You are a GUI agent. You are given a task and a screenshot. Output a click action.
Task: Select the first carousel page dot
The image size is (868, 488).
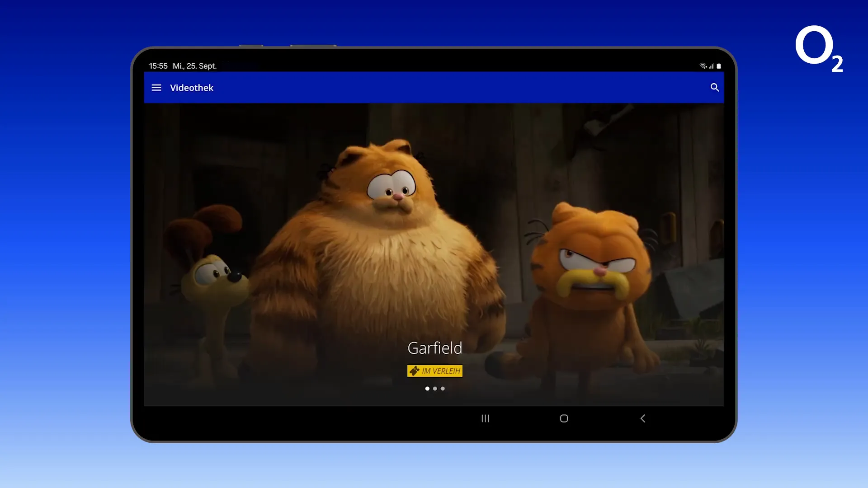[x=427, y=389]
